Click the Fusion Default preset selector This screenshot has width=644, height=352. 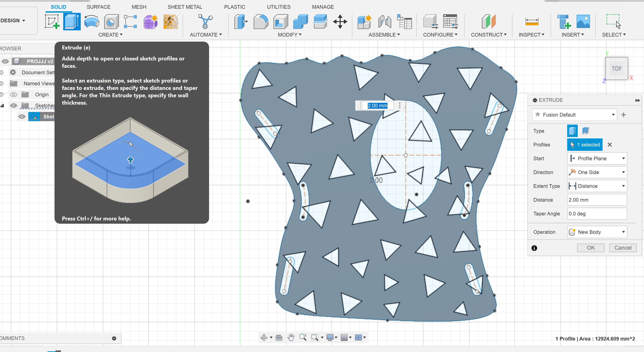(575, 114)
